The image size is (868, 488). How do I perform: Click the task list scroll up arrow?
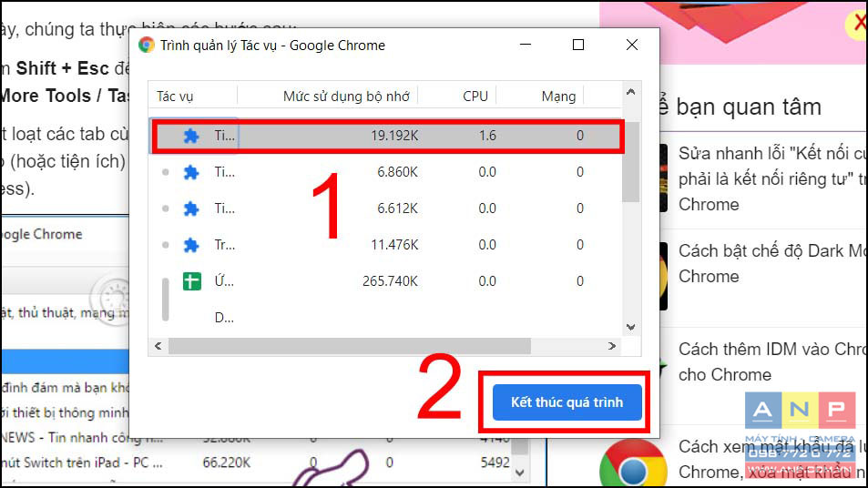coord(630,92)
